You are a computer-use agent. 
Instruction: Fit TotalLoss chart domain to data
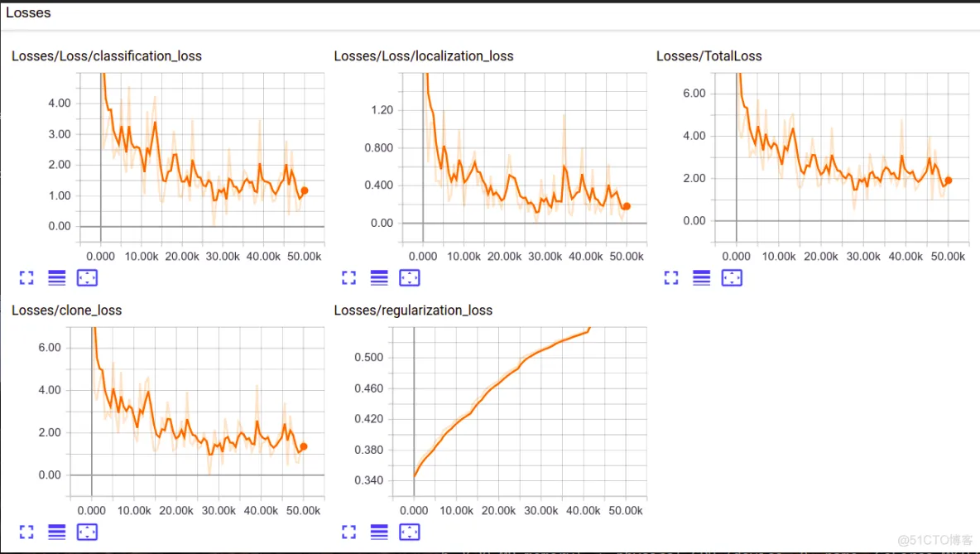coord(732,277)
